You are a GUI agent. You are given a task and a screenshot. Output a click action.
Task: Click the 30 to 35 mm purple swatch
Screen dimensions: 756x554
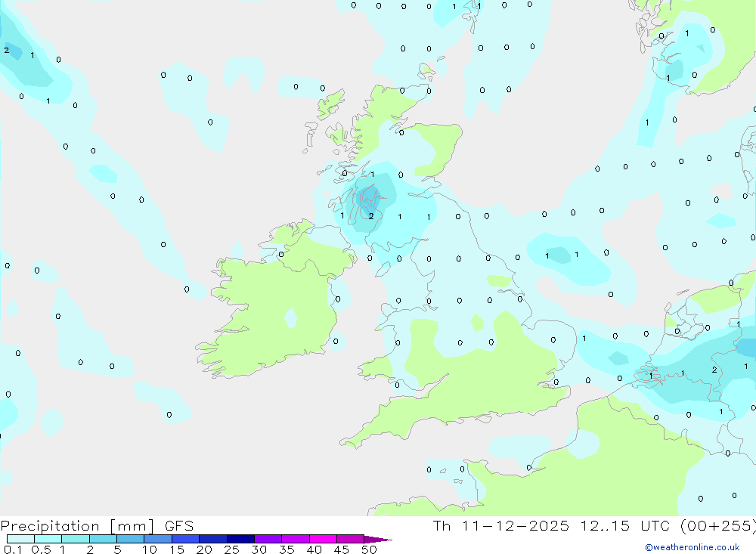point(268,539)
